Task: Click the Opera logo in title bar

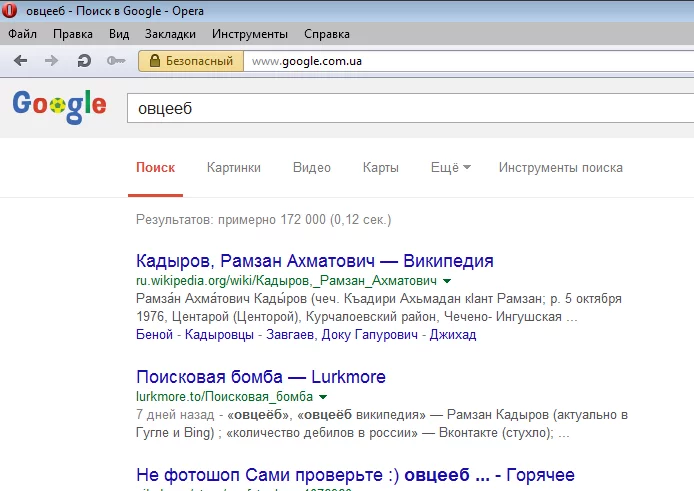Action: tap(12, 11)
